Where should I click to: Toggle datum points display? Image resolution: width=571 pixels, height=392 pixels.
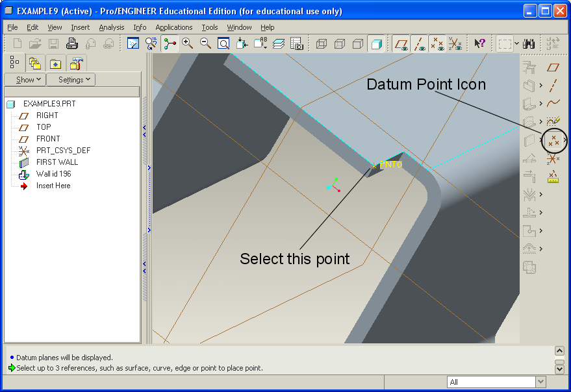437,43
